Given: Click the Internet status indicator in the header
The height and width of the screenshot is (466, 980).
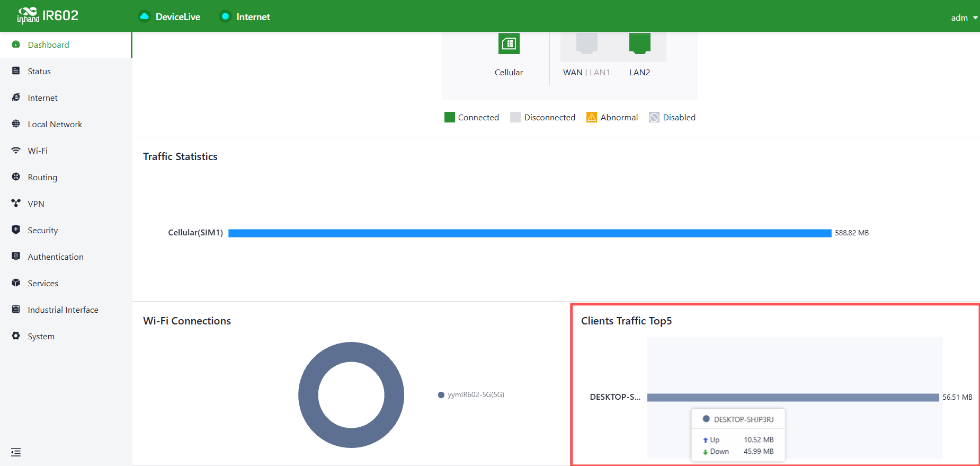Looking at the screenshot, I should pyautogui.click(x=225, y=16).
